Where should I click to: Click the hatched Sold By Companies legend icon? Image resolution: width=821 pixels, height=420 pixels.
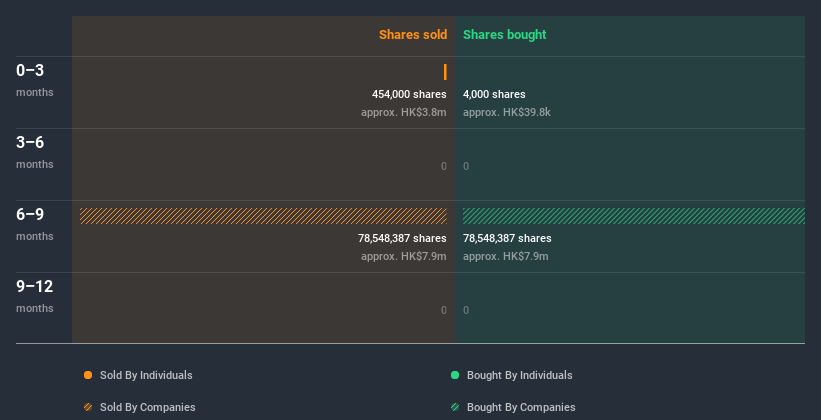(x=88, y=407)
